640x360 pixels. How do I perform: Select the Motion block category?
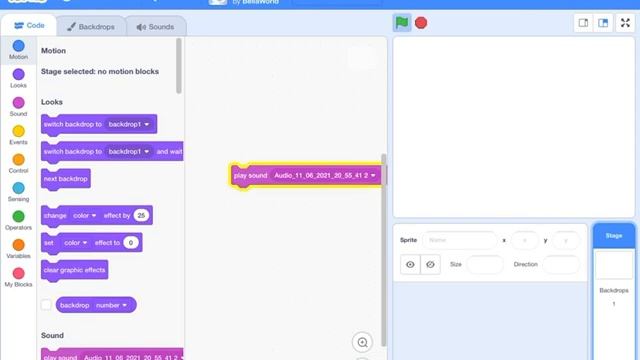coord(18,50)
